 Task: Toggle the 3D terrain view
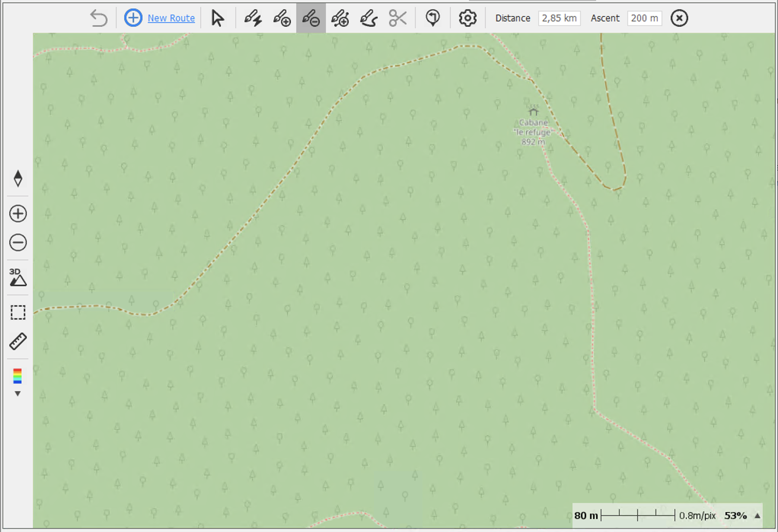coord(18,277)
